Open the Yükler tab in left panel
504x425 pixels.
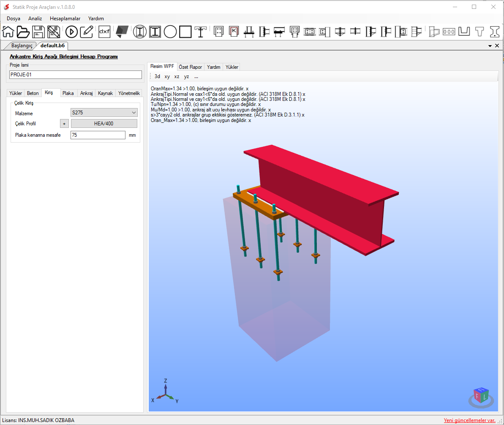(x=16, y=93)
